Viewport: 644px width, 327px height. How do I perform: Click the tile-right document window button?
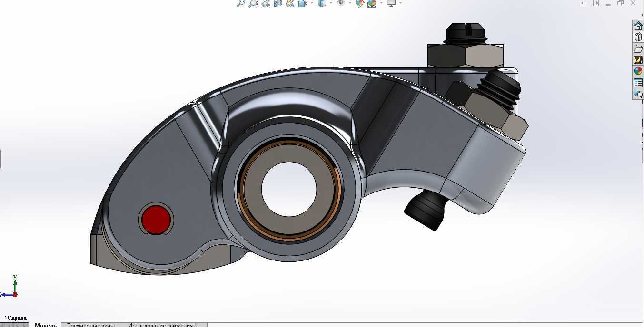pyautogui.click(x=596, y=3)
